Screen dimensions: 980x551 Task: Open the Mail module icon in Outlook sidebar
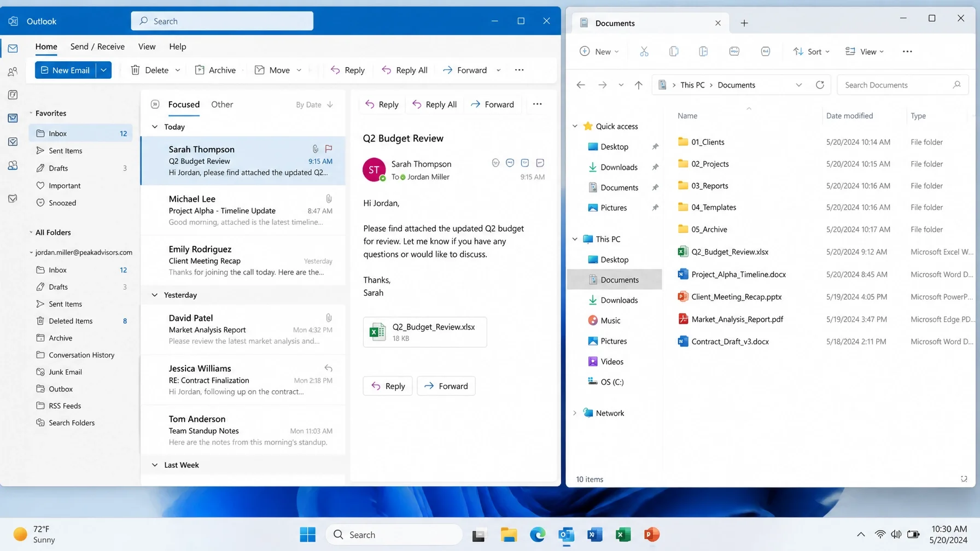pos(13,49)
